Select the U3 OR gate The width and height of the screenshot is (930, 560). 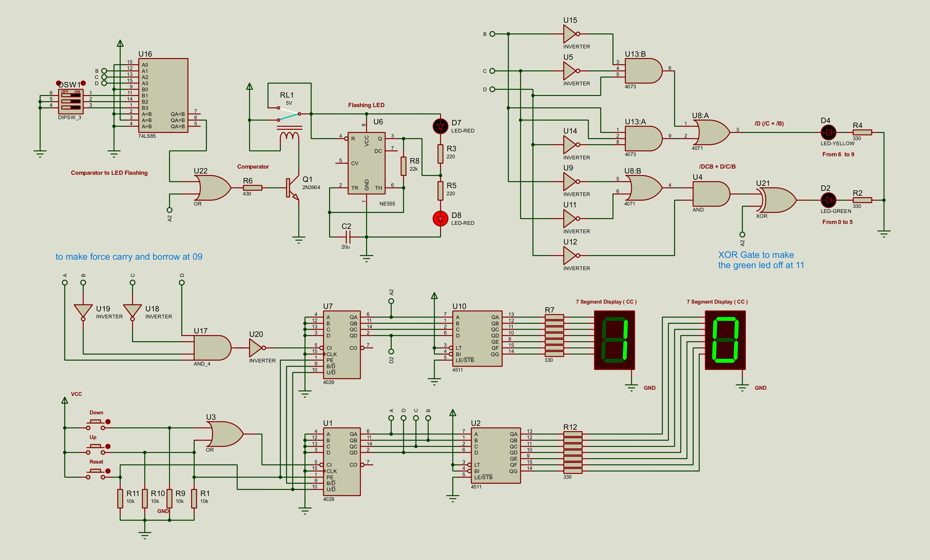[x=225, y=434]
